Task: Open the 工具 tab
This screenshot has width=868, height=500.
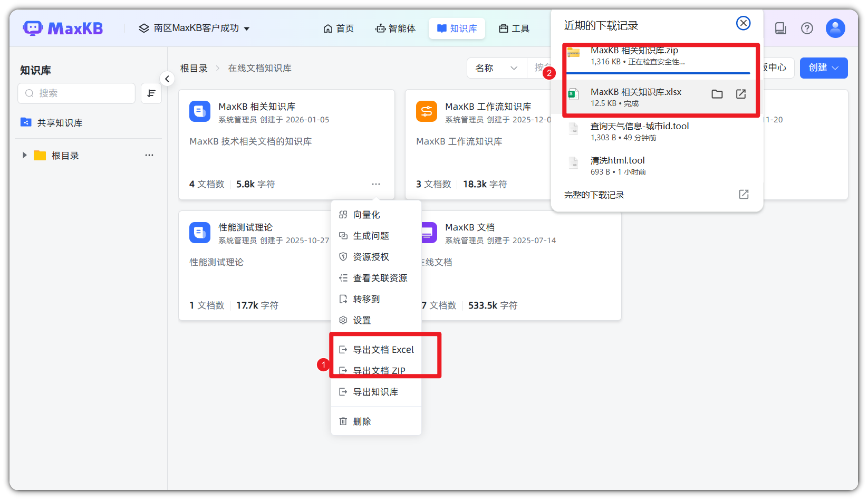Action: click(x=514, y=28)
